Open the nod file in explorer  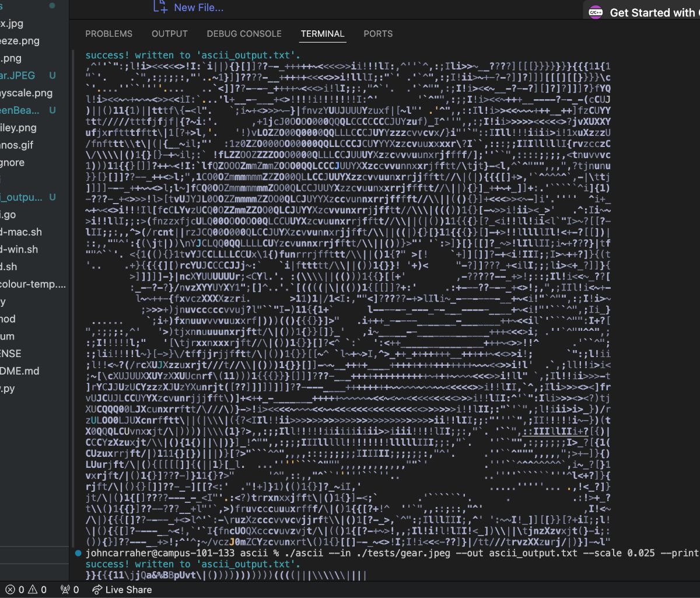point(8,319)
